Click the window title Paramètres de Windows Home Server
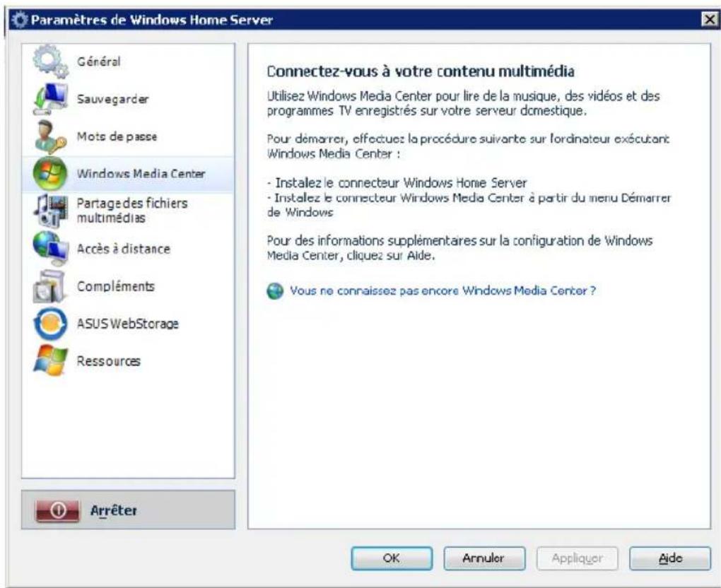 point(152,20)
